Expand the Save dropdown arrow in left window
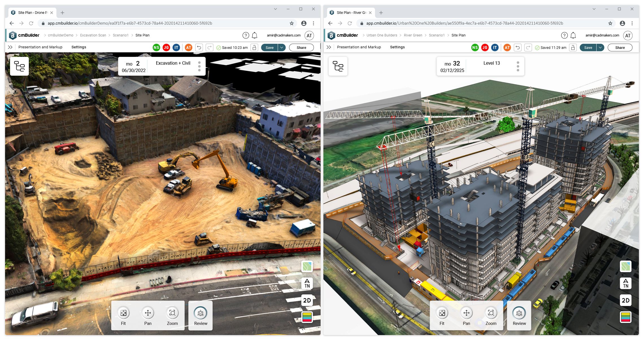This screenshot has width=644, height=339. (x=282, y=47)
